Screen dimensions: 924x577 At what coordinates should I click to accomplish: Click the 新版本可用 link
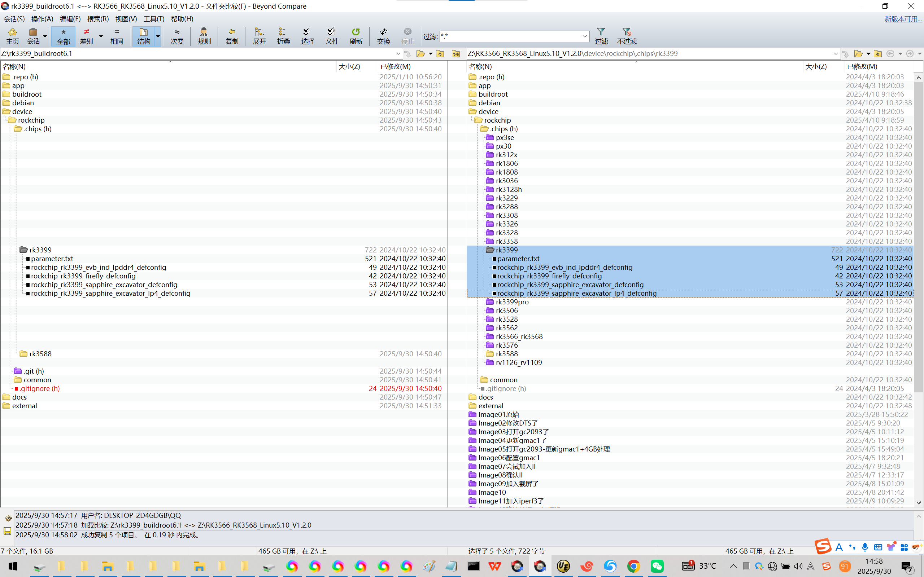pos(903,19)
